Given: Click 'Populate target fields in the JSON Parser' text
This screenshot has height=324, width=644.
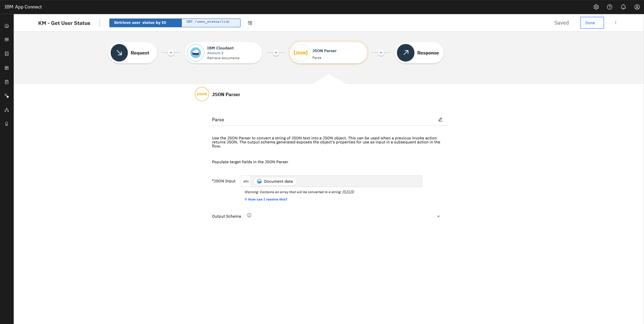Looking at the screenshot, I should click(x=250, y=162).
